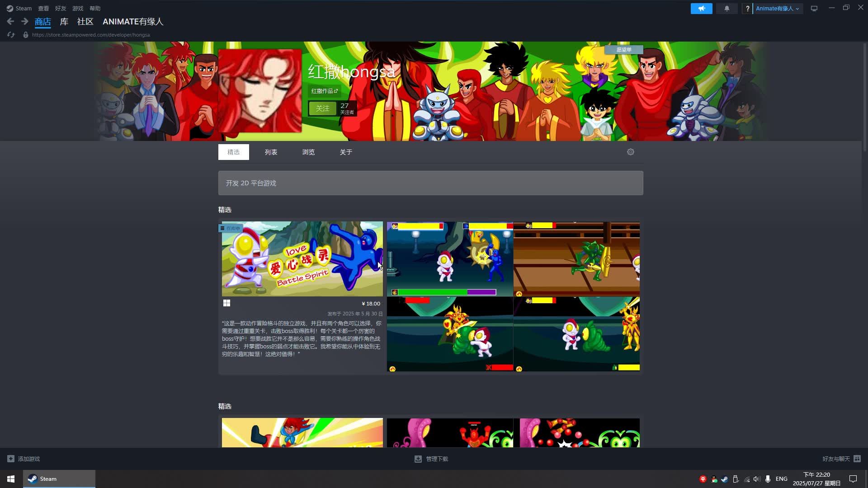Go to the 社区 community section
The width and height of the screenshot is (868, 488).
(85, 22)
